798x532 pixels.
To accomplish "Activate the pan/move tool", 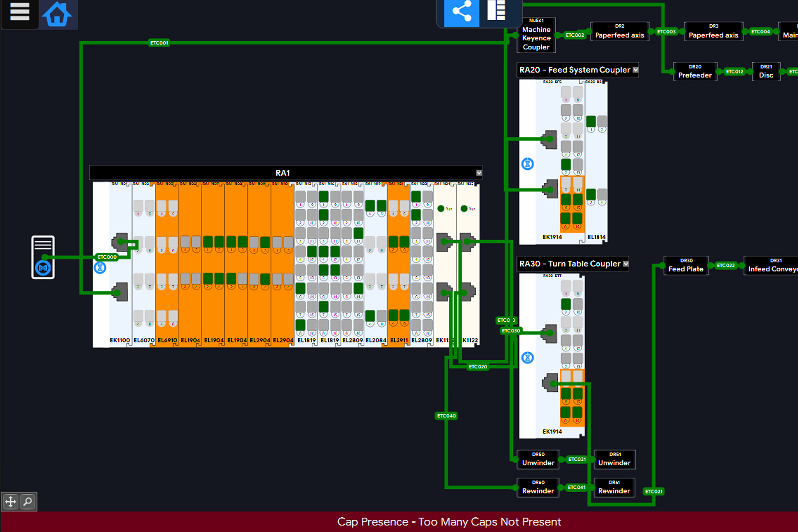I will click(x=11, y=501).
